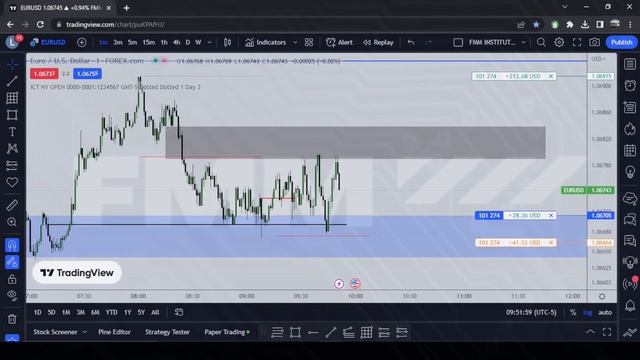
Task: Open the patterns drawing tool
Action: point(12,149)
